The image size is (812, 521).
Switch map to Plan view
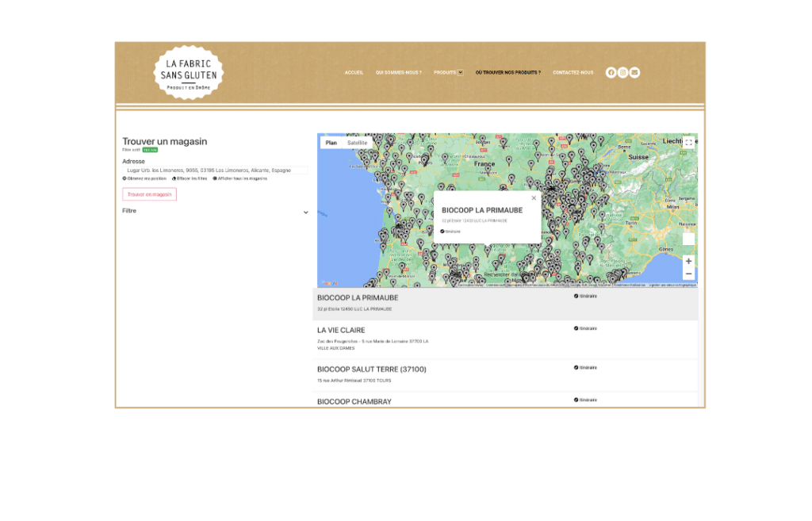(x=331, y=143)
